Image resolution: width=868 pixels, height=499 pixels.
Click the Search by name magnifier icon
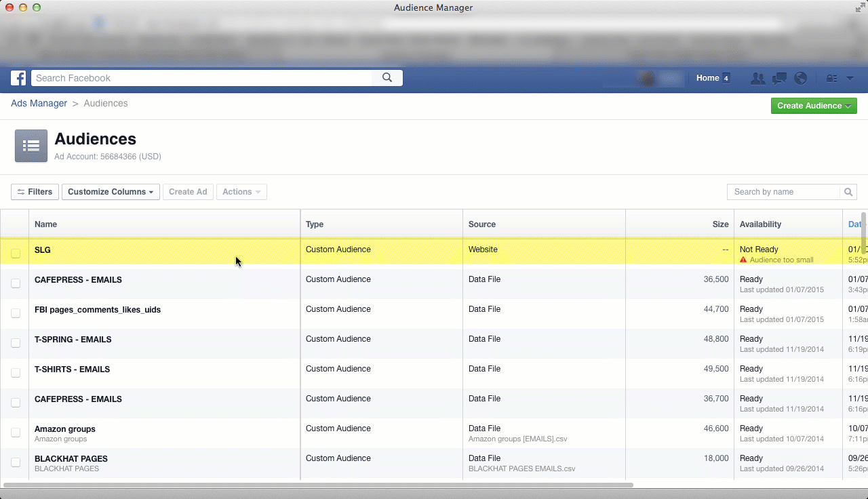tap(848, 192)
